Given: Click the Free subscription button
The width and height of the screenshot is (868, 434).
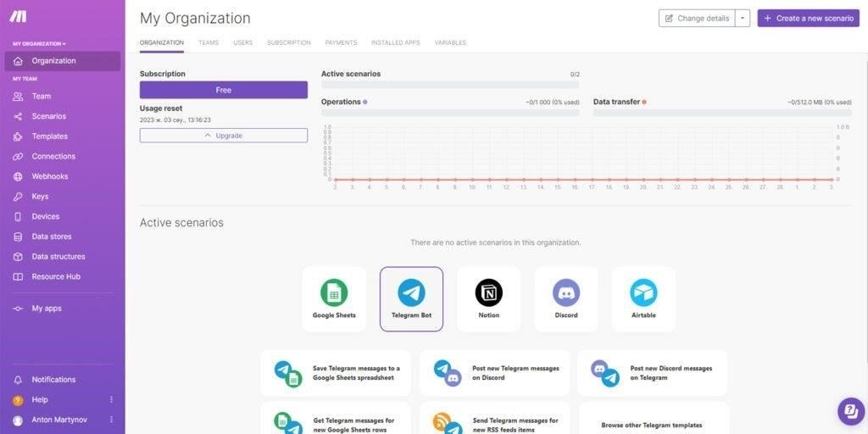Looking at the screenshot, I should (x=224, y=90).
